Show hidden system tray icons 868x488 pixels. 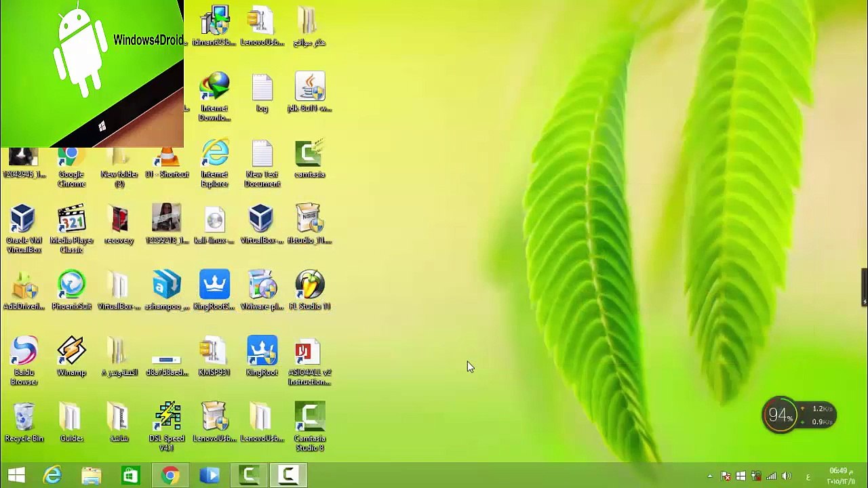[x=710, y=476]
